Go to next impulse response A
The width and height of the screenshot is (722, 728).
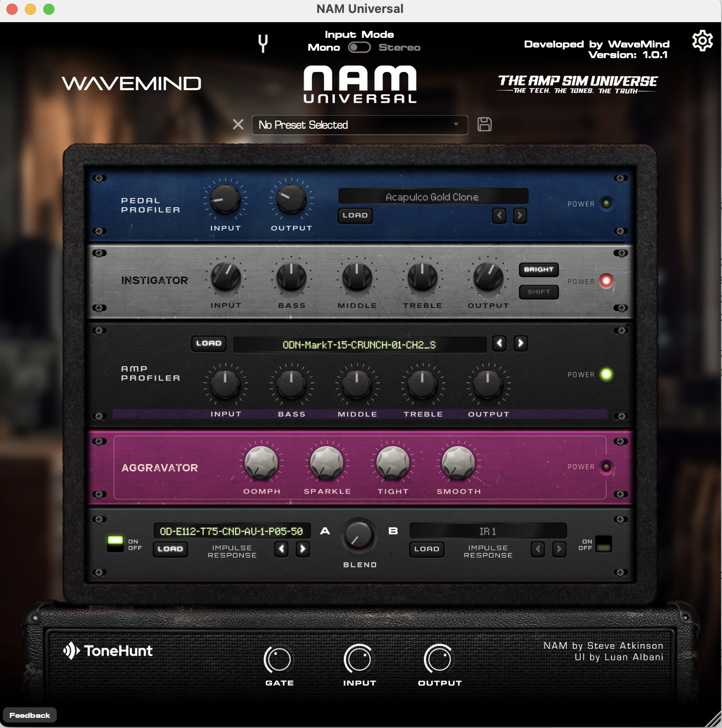pos(302,549)
